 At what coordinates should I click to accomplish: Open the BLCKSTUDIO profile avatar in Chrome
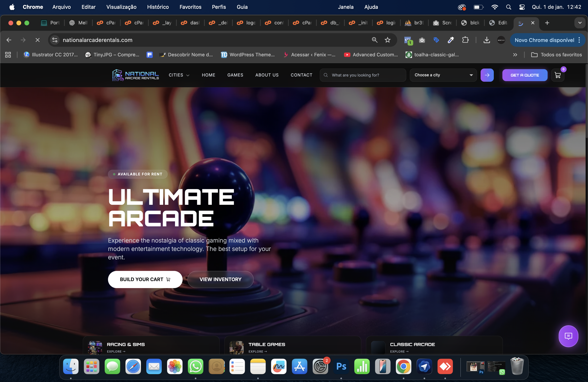click(x=501, y=40)
